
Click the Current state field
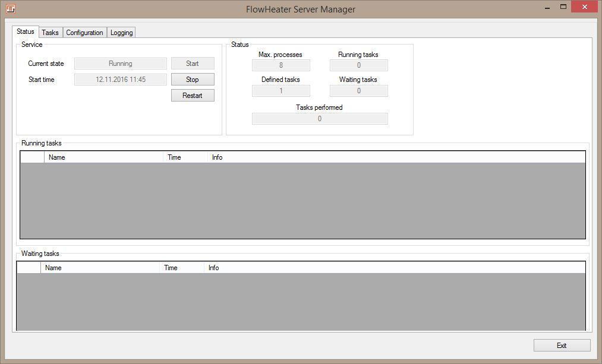pyautogui.click(x=120, y=64)
